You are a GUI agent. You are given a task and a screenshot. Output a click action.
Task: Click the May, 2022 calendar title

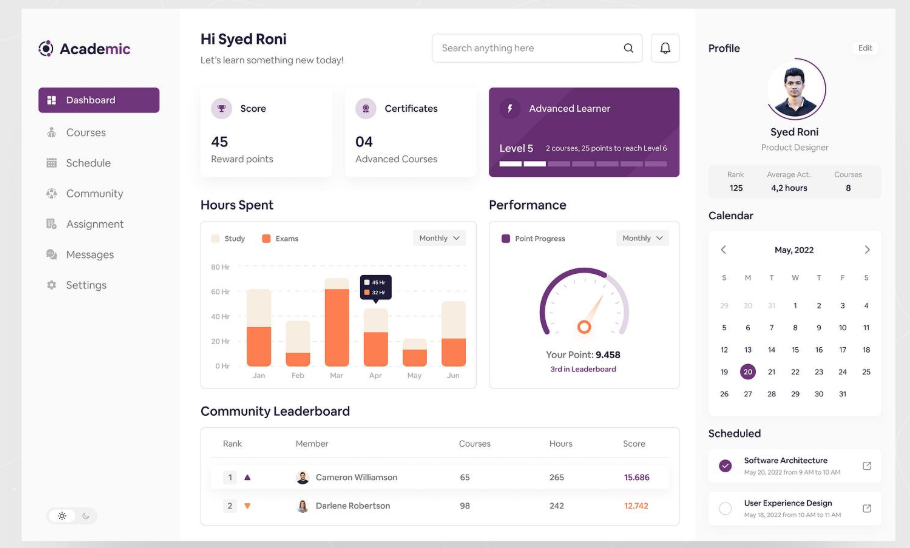tap(794, 250)
